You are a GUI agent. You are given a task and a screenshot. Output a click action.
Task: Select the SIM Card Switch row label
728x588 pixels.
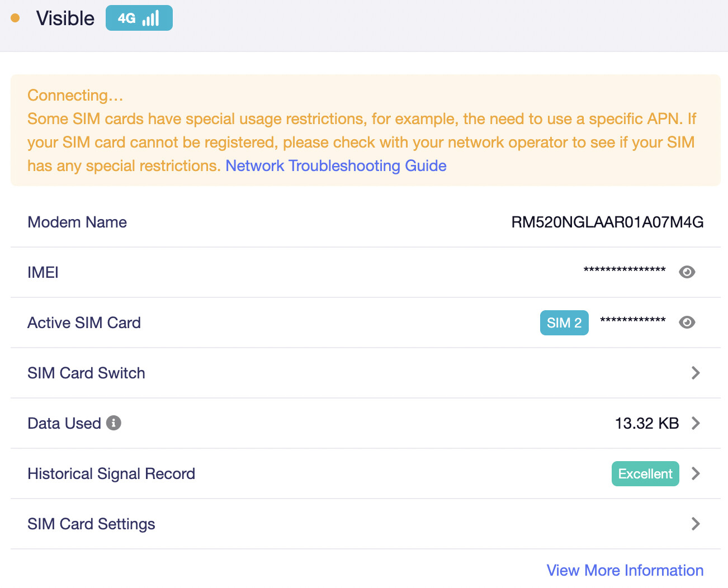[86, 373]
